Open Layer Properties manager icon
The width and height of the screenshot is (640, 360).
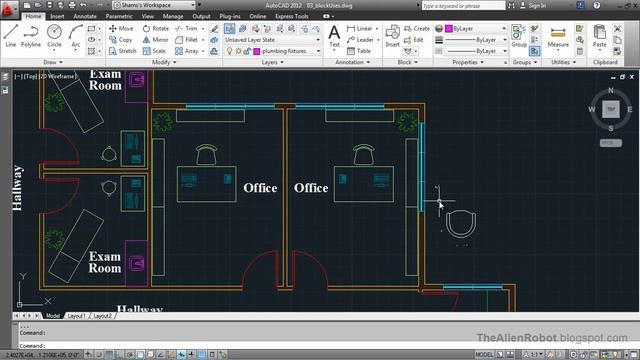coord(230,29)
